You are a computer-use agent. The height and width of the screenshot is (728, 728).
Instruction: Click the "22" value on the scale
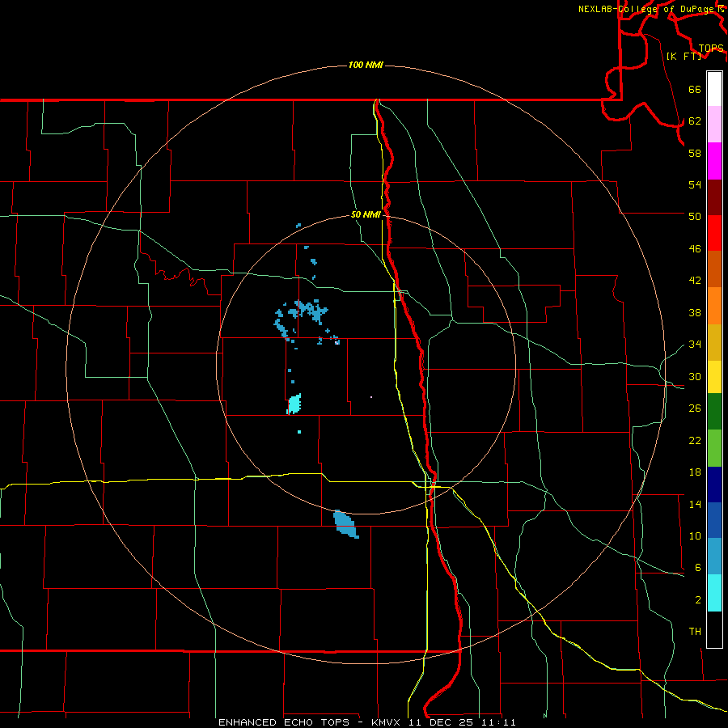pyautogui.click(x=695, y=440)
